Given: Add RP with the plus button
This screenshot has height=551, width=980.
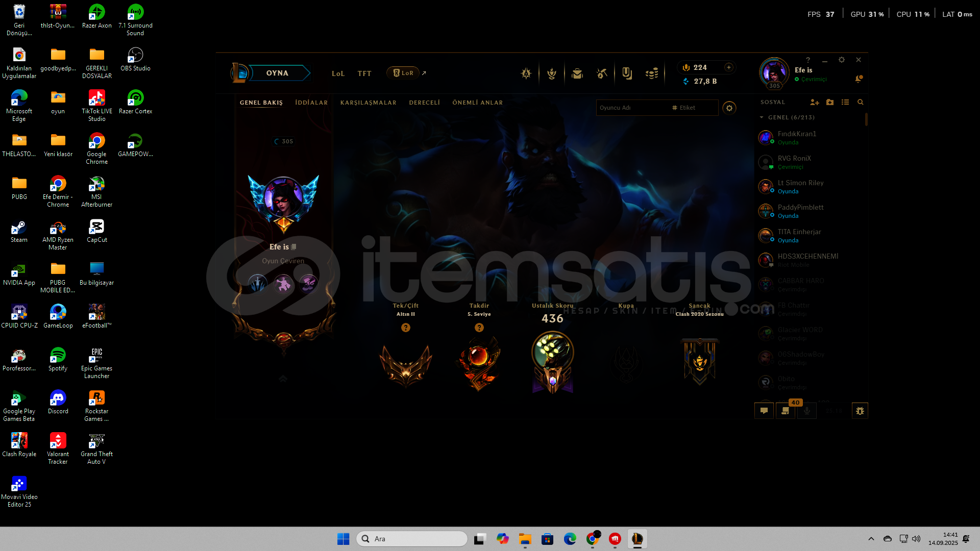Looking at the screenshot, I should pyautogui.click(x=729, y=67).
